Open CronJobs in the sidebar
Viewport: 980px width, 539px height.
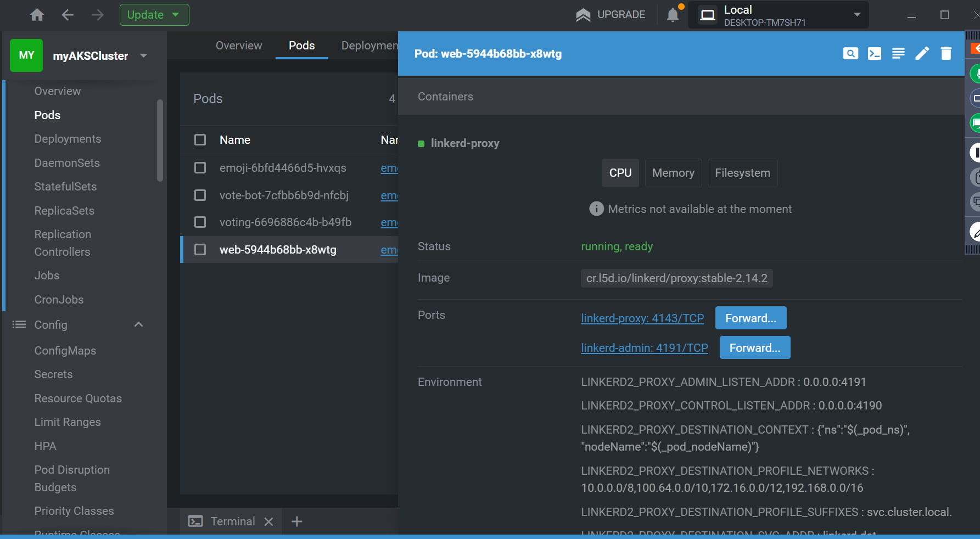(59, 300)
